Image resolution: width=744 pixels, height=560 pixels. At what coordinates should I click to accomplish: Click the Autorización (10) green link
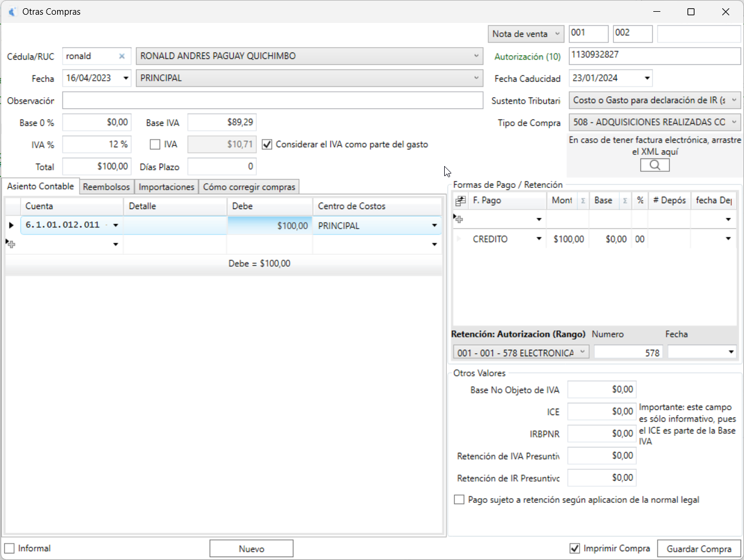[527, 57]
